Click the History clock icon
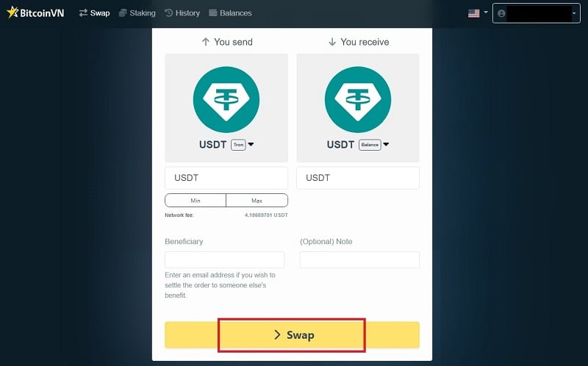The width and height of the screenshot is (588, 366). (x=169, y=12)
